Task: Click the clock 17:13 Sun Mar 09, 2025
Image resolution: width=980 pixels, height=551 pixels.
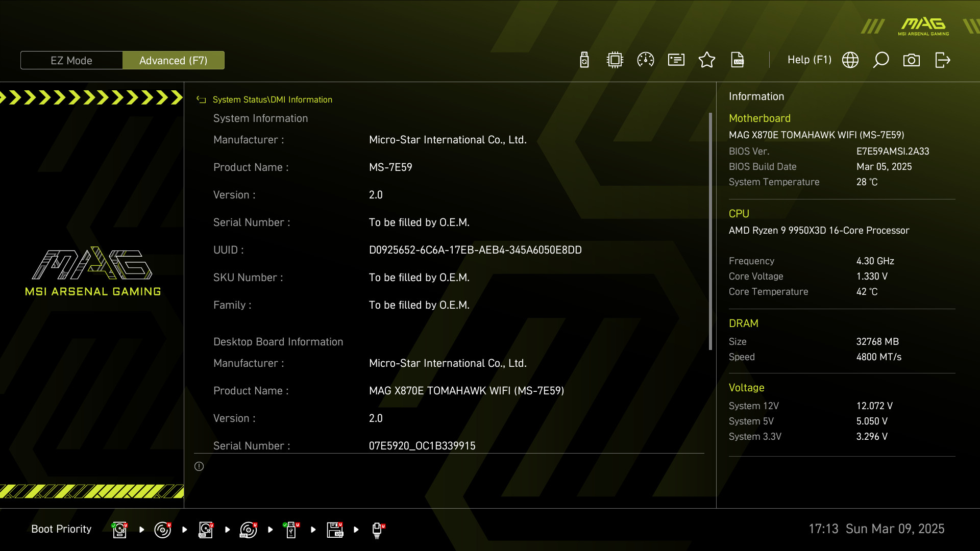Action: [x=876, y=529]
